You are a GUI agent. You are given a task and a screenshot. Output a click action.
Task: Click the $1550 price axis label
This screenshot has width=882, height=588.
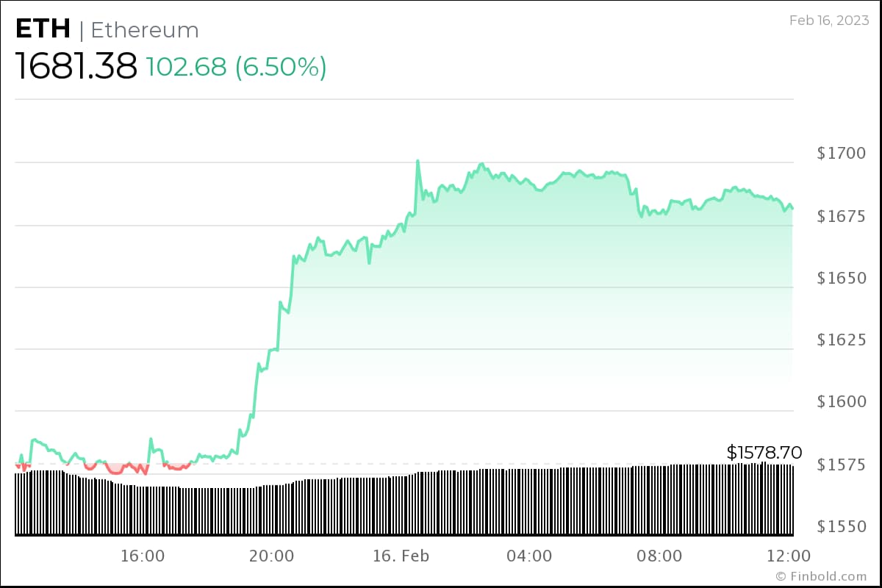point(841,526)
